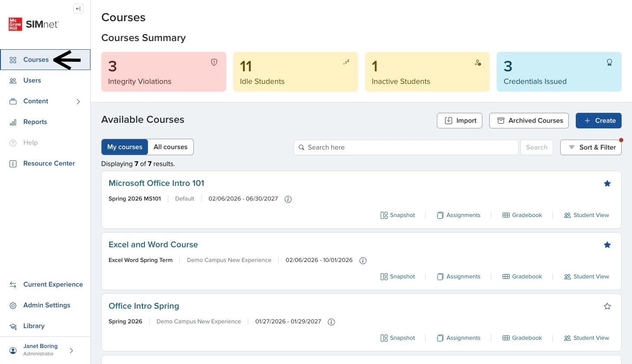Viewport: 632px width, 364px height.
Task: Collapse the sidebar with the arrow icon
Action: tap(78, 9)
